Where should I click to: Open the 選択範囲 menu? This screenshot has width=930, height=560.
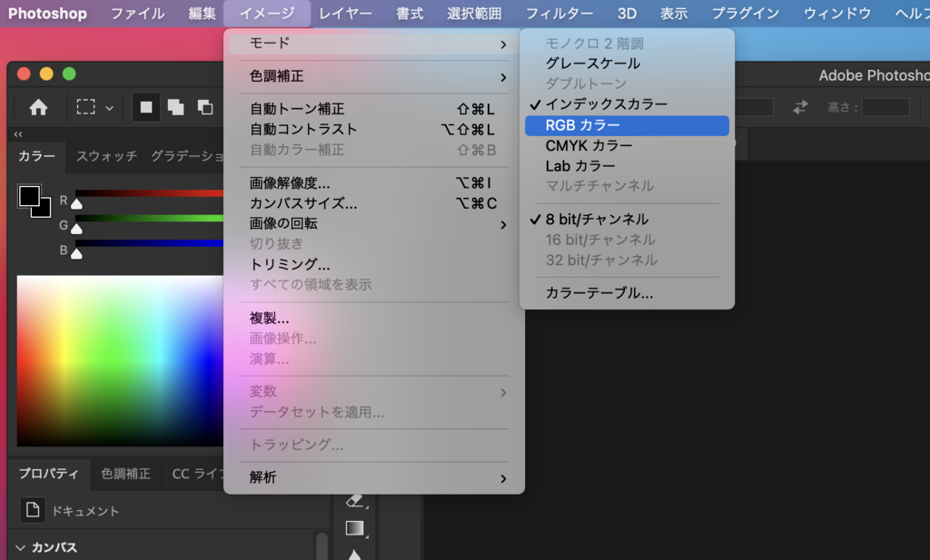(474, 13)
